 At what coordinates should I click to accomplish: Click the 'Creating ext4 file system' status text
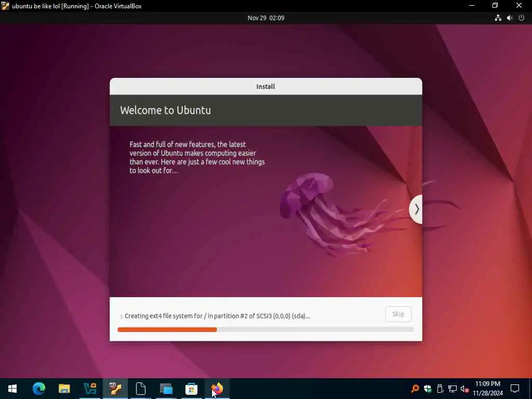tap(217, 316)
